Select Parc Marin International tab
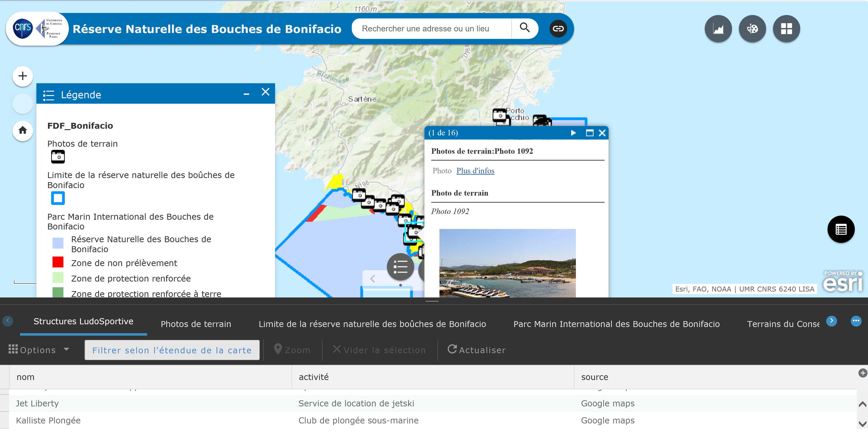Screen dimensions: 868x433 (616, 324)
